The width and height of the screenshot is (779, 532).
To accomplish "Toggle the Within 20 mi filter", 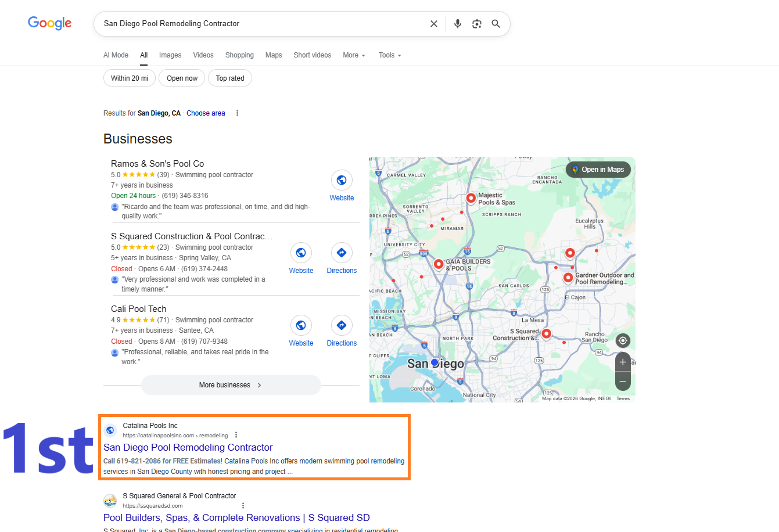I will point(130,78).
